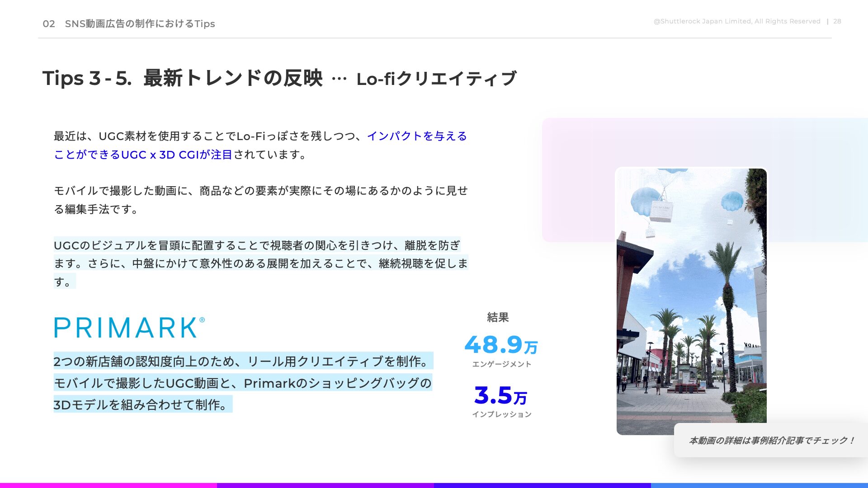Click the line 'る編集手法です。'
Viewport: 868px width, 488px height.
(96, 209)
